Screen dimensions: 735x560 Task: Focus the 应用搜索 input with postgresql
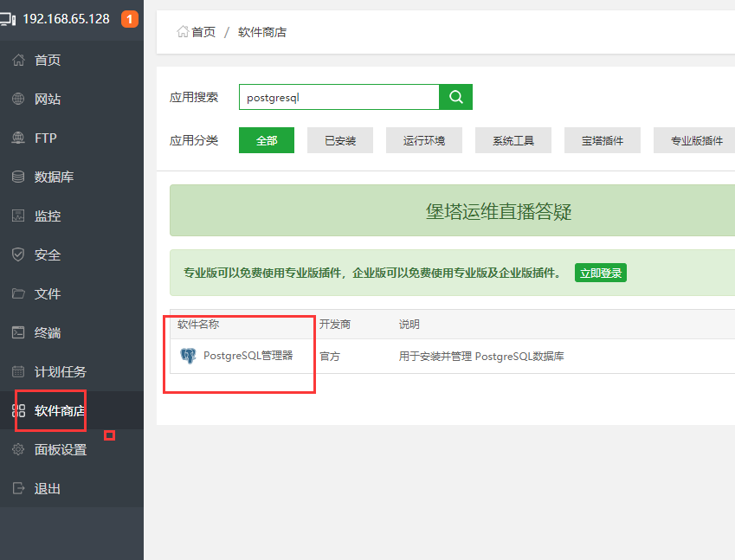coord(338,97)
